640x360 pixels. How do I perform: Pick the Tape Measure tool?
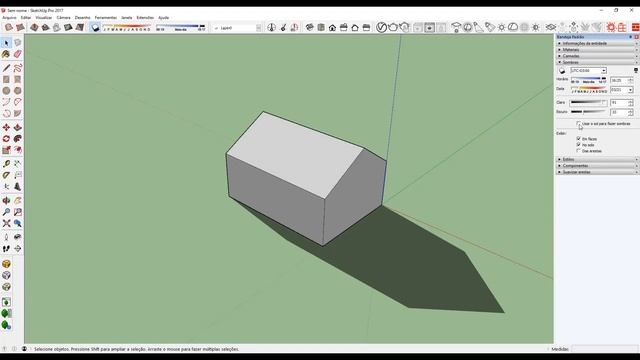[6, 164]
